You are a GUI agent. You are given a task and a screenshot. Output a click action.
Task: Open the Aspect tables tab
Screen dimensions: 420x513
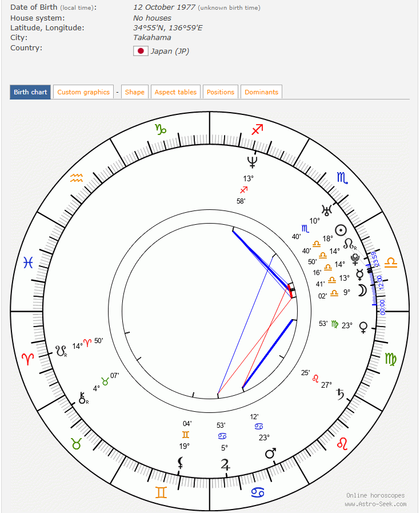pyautogui.click(x=175, y=92)
